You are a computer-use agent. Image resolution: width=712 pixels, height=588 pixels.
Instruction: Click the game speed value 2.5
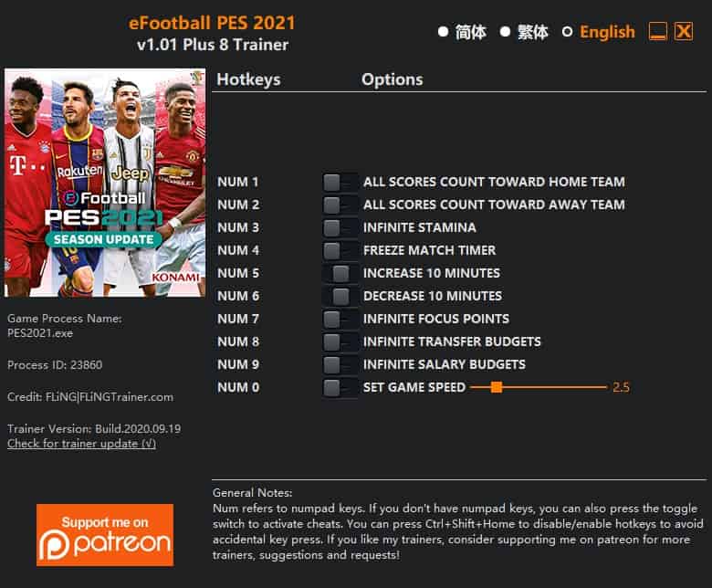tap(621, 387)
